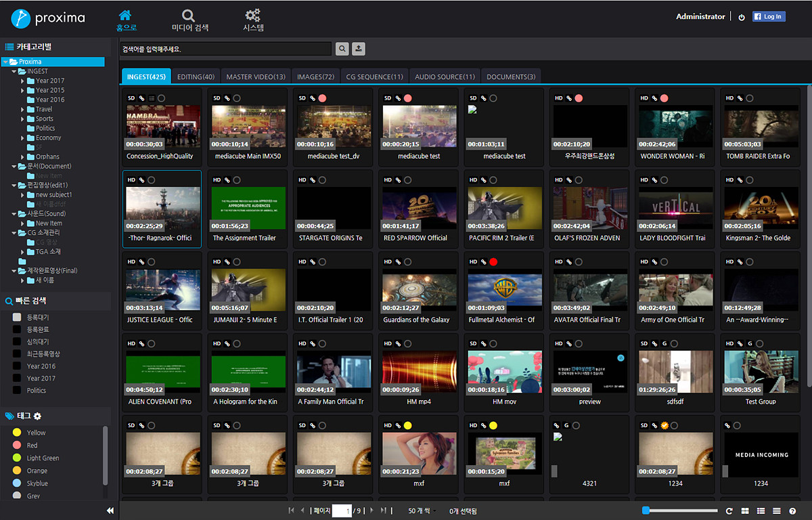Image resolution: width=812 pixels, height=520 pixels.
Task: Click the page number input field
Action: pyautogui.click(x=342, y=511)
